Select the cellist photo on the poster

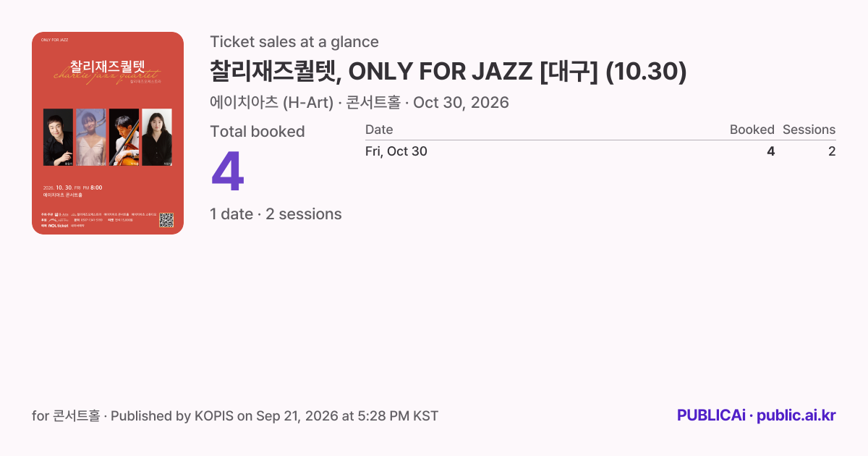click(124, 137)
